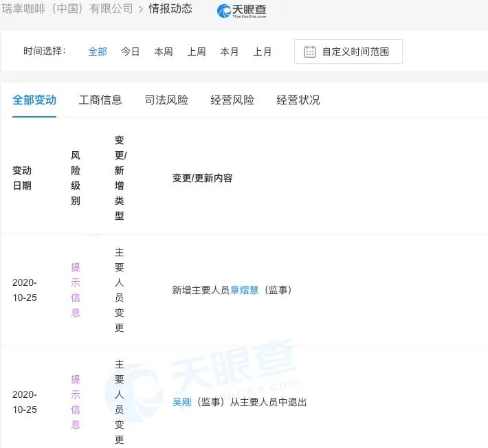Switch to 经营风险 tab

[232, 100]
